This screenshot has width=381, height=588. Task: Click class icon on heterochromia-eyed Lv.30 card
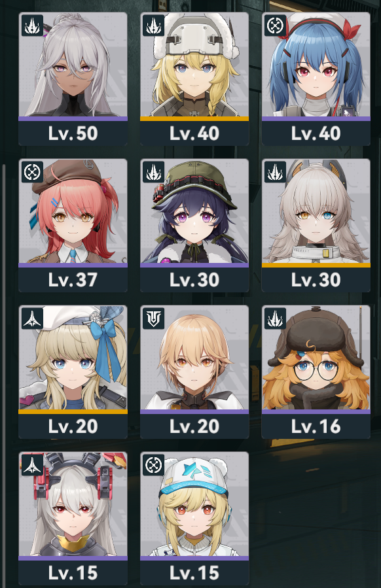coord(275,172)
